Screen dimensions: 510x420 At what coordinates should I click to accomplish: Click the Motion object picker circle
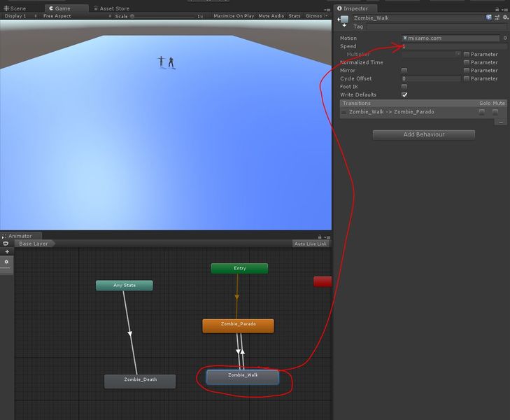(x=505, y=38)
